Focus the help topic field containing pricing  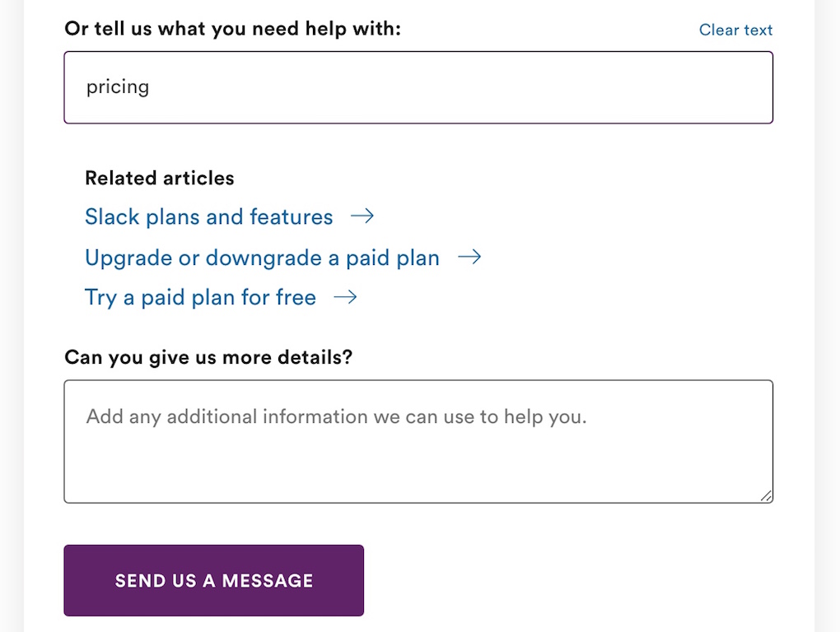point(418,87)
